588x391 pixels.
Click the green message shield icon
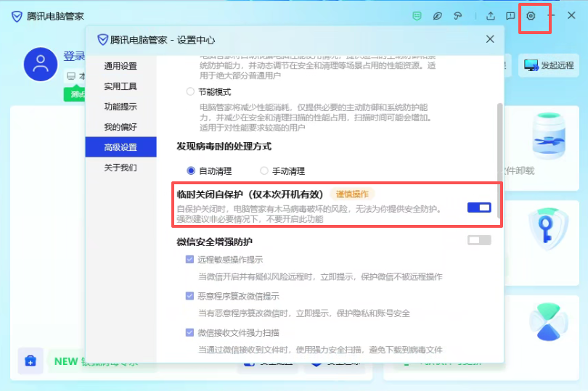(417, 15)
